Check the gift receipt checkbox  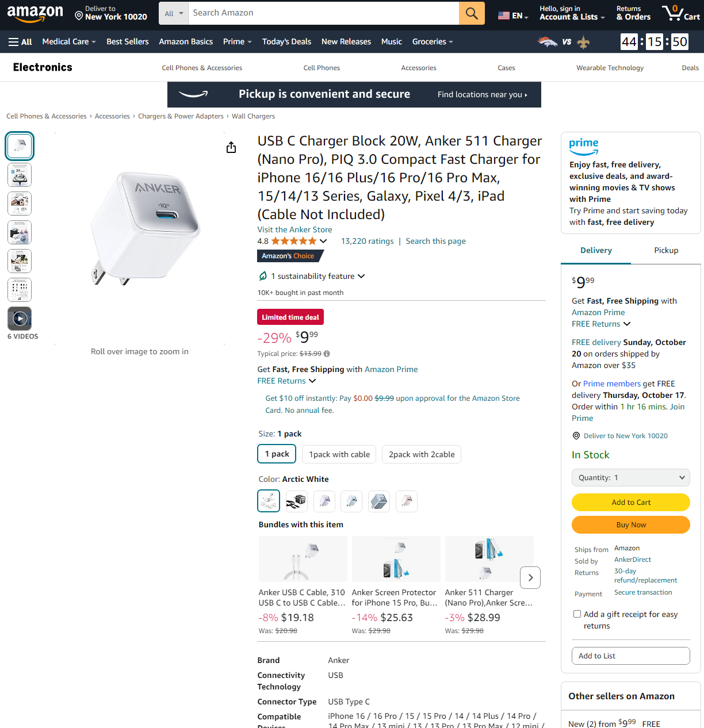pyautogui.click(x=577, y=614)
